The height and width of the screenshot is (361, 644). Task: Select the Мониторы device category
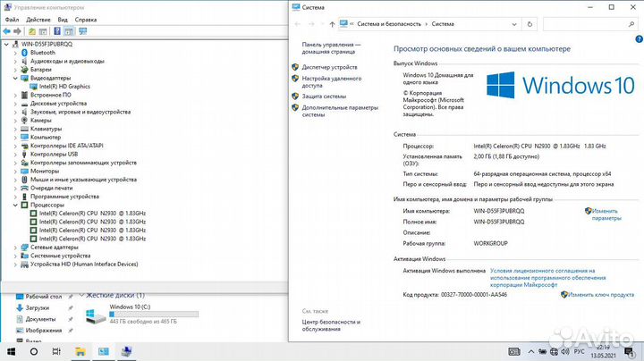point(45,171)
